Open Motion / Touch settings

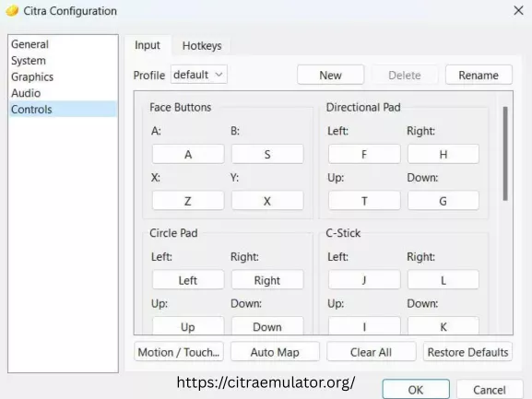pos(179,352)
